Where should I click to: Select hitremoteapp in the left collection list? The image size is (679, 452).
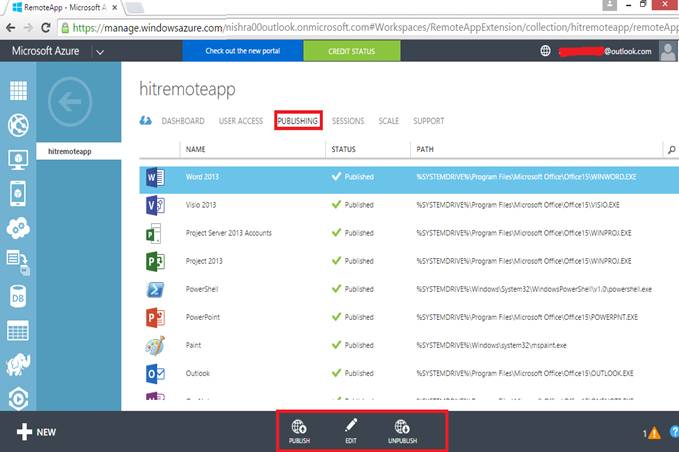[78, 151]
